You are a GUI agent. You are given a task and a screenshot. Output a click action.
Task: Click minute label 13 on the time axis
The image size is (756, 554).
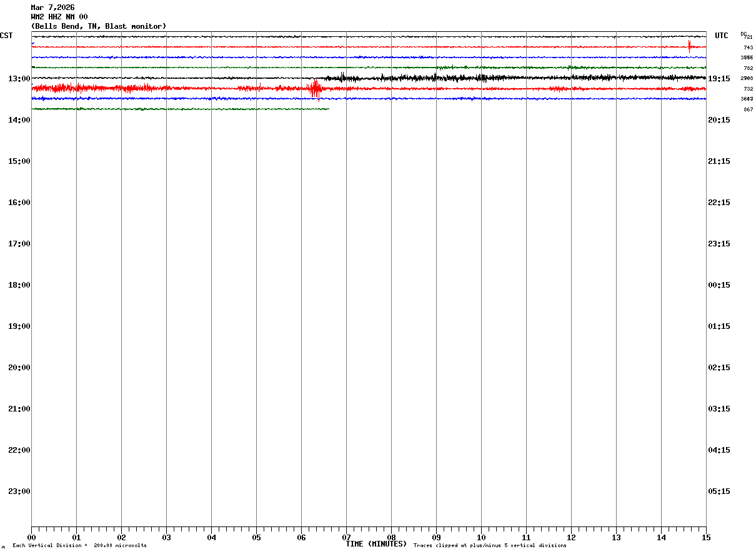pyautogui.click(x=616, y=538)
